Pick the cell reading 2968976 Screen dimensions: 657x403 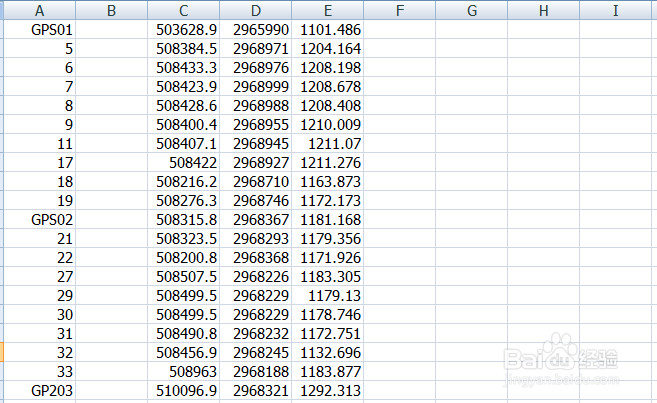pos(256,67)
